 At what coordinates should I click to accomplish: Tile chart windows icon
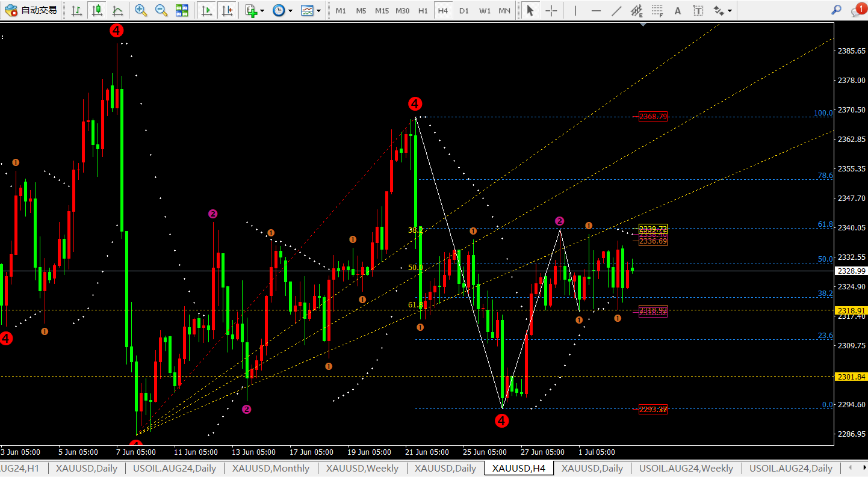click(x=181, y=10)
